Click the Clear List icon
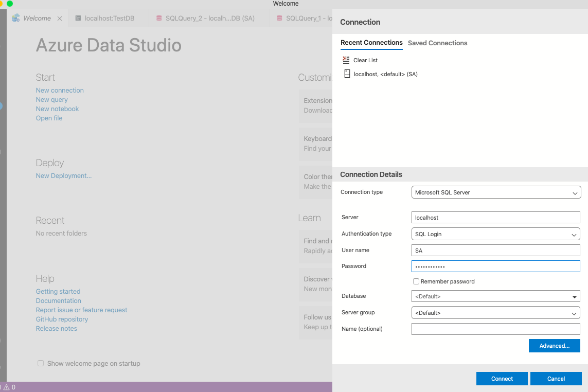The image size is (588, 392). (346, 60)
